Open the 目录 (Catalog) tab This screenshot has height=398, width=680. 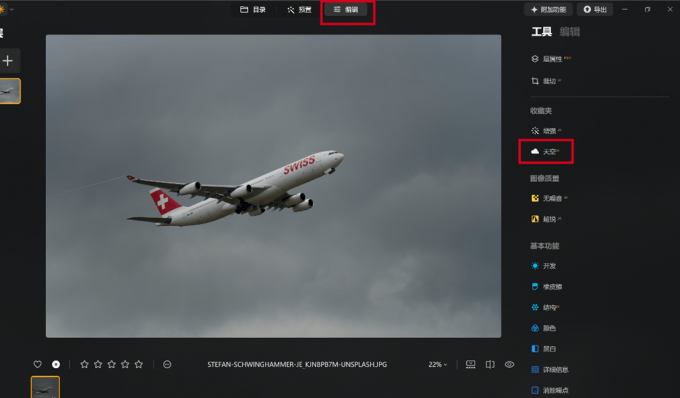(x=253, y=10)
